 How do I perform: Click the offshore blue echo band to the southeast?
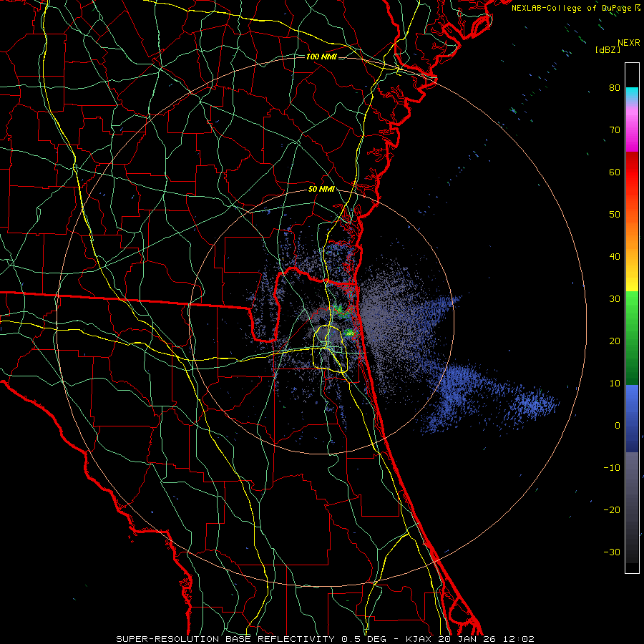(489, 398)
